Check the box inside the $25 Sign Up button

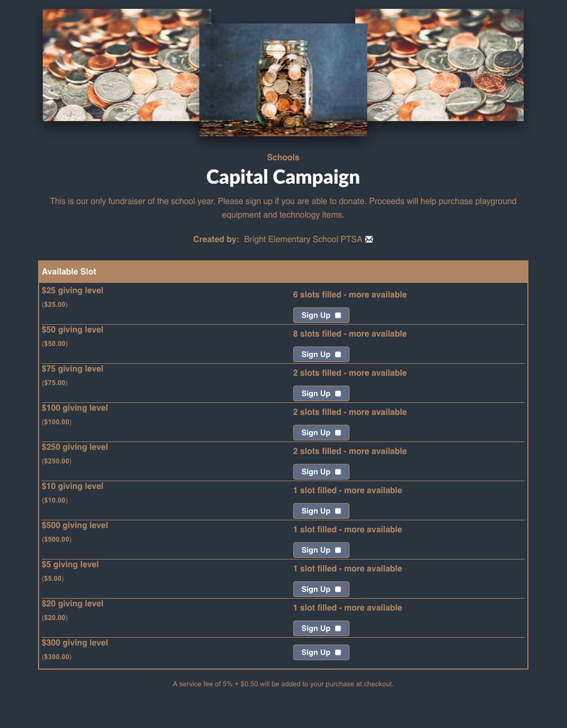(x=337, y=315)
